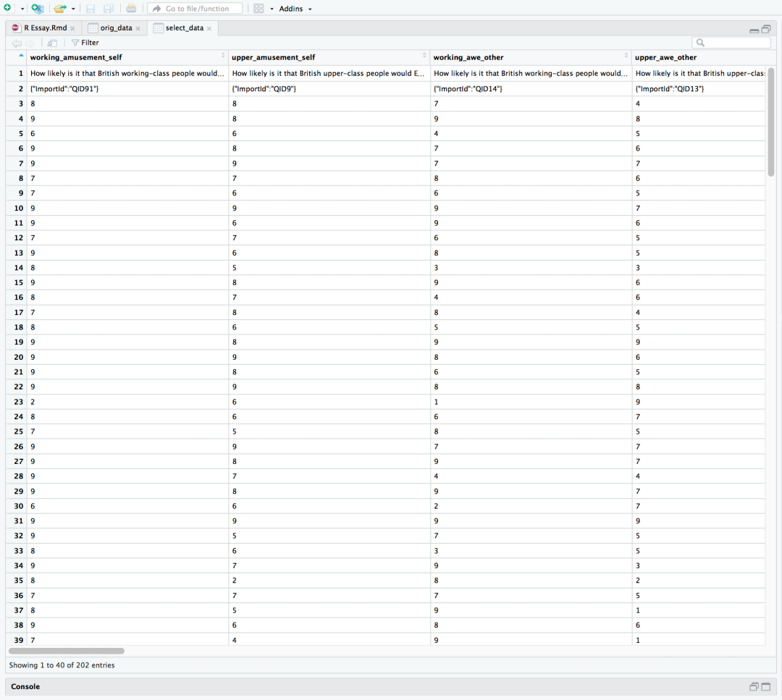
Task: Click value 4 in row 3 upper_awe_other
Action: pos(638,104)
